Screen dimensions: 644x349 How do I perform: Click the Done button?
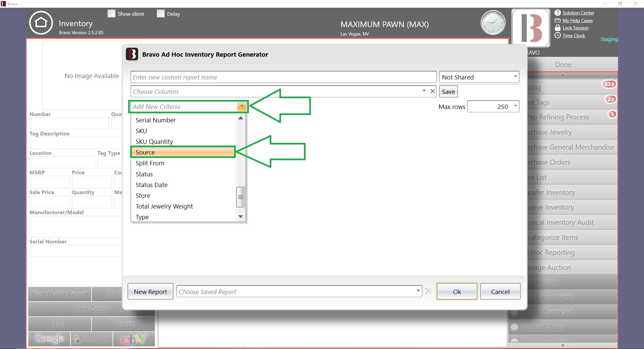coord(563,64)
